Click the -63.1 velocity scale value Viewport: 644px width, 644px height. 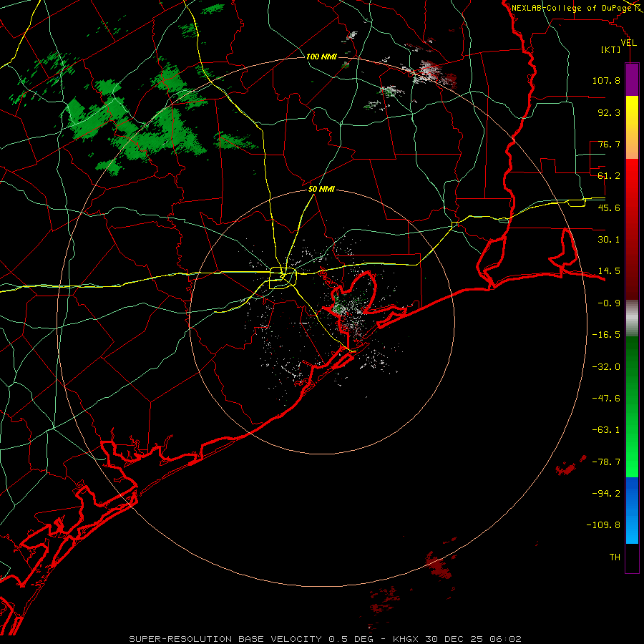coord(606,430)
